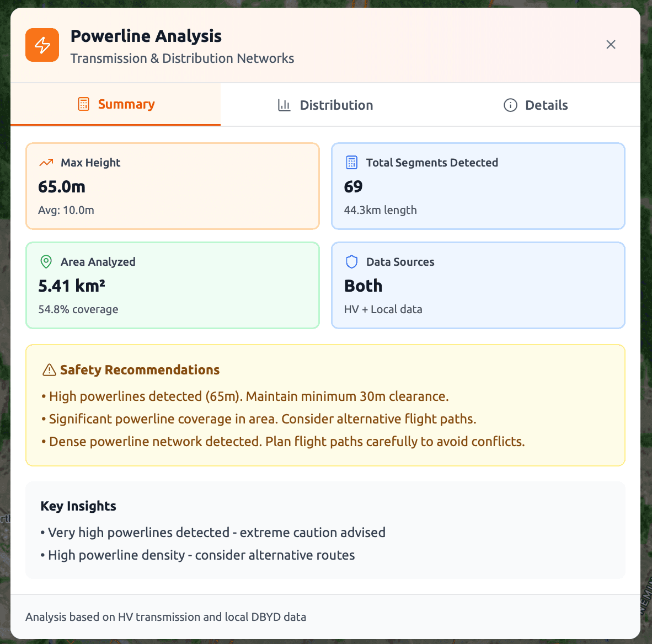Select the Max Height stat card
The image size is (652, 644).
(x=172, y=186)
